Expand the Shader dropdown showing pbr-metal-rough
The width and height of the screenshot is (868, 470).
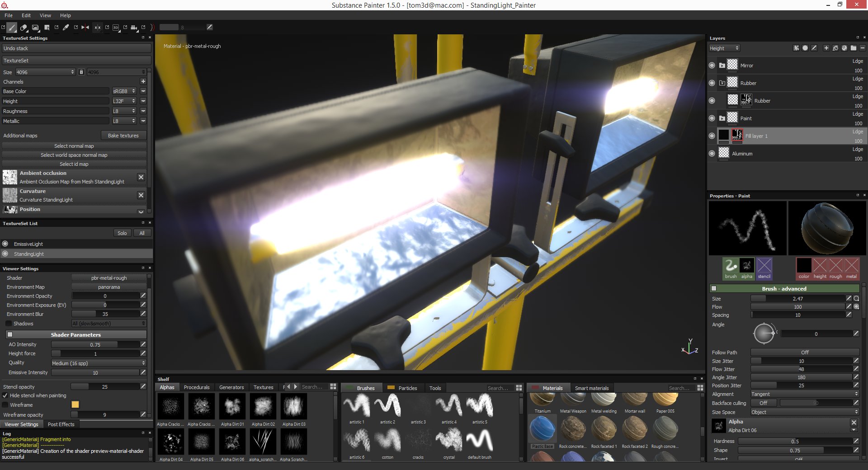(x=109, y=277)
